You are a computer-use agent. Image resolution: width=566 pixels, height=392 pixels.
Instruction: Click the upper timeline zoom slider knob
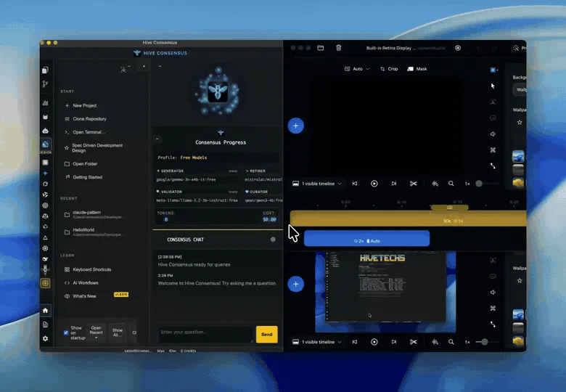click(x=479, y=184)
